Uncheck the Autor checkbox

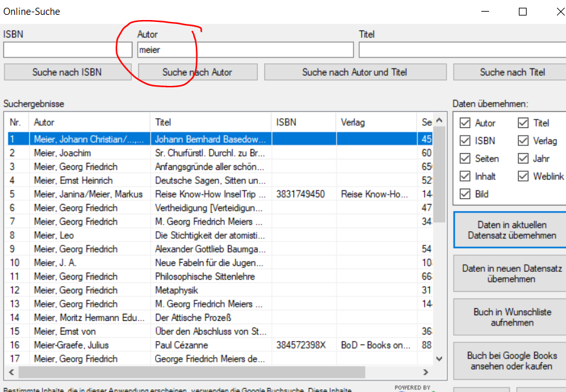pos(465,123)
